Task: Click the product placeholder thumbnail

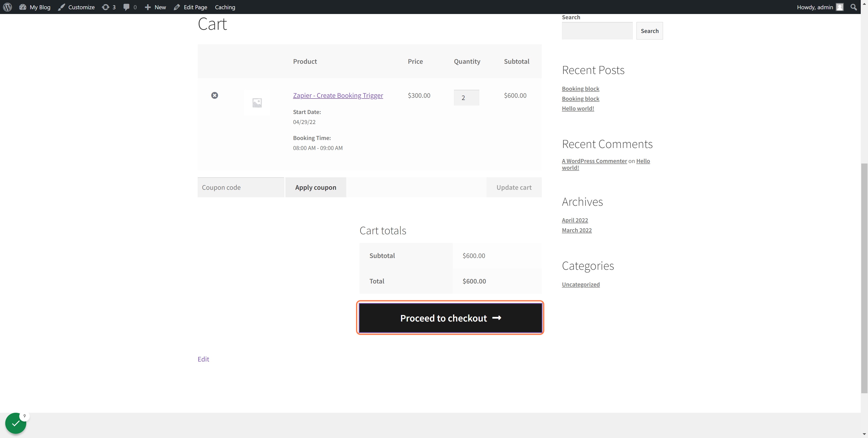Action: click(257, 102)
